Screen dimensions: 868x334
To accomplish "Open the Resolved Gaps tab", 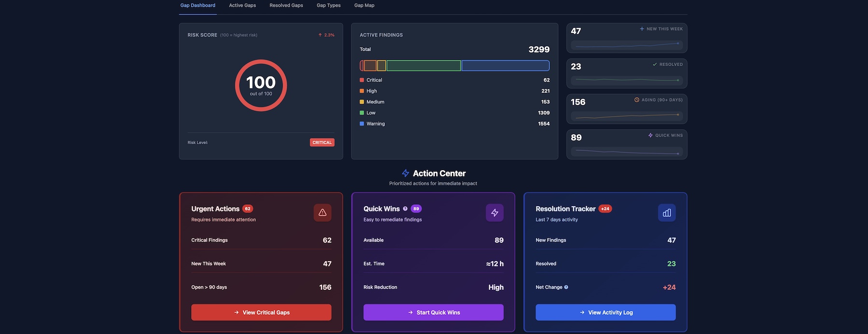I will point(286,5).
